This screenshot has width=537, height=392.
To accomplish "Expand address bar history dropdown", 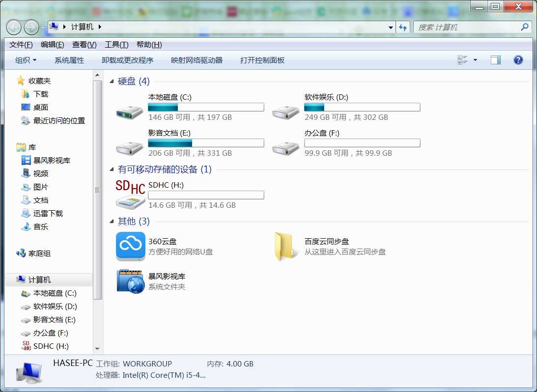I will (x=391, y=28).
